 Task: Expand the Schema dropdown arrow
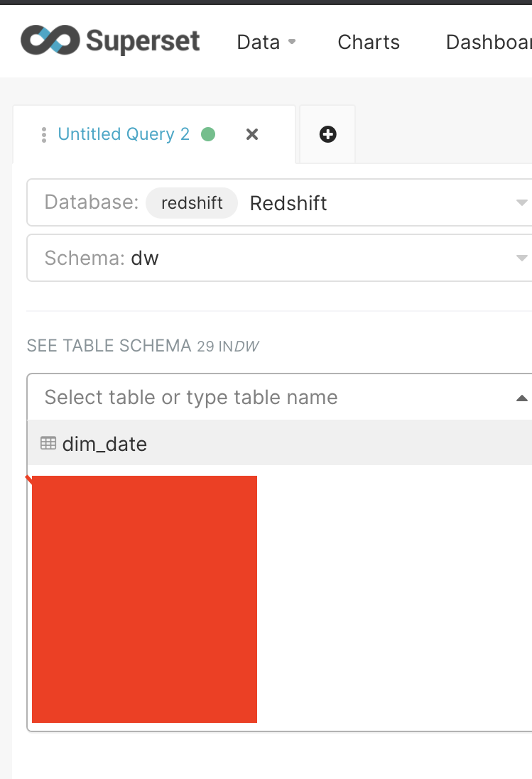[521, 257]
